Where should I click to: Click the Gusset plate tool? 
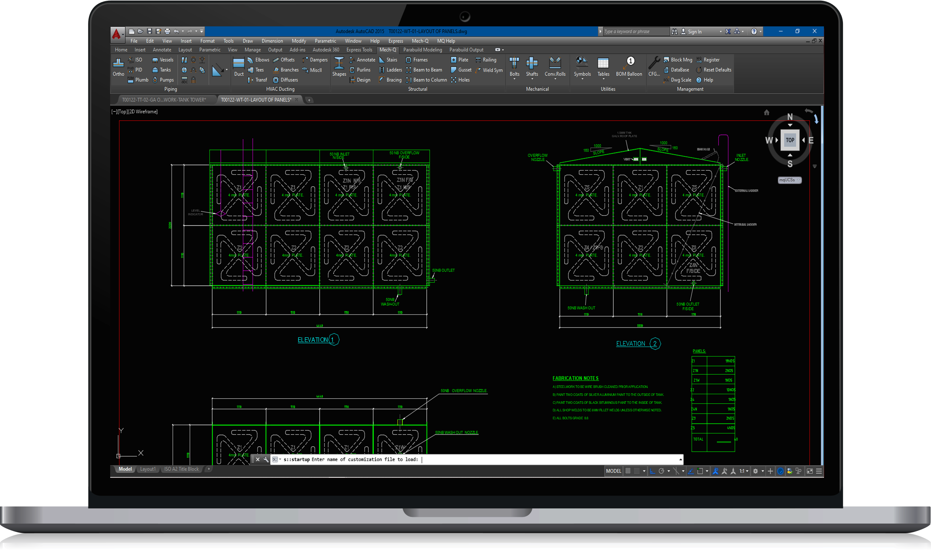(461, 70)
